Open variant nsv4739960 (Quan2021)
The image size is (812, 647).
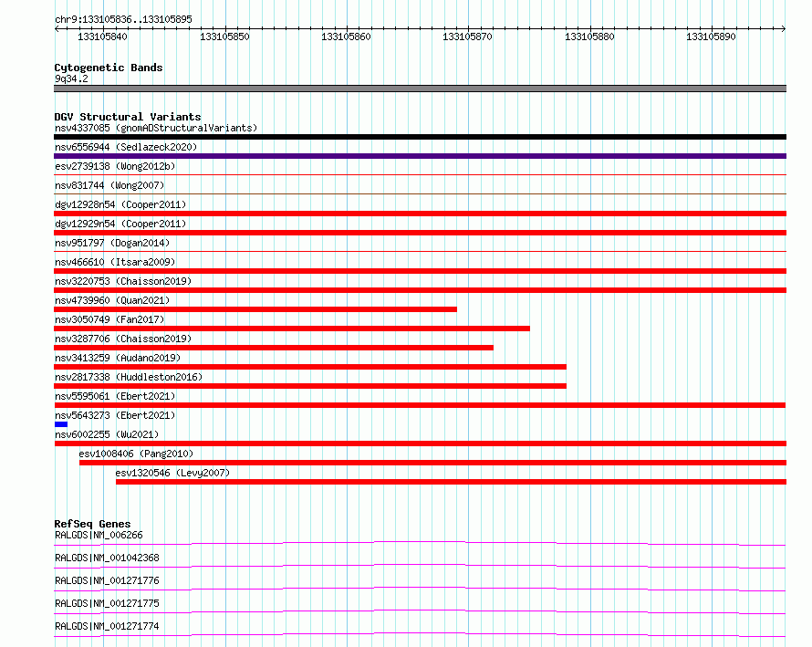112,300
